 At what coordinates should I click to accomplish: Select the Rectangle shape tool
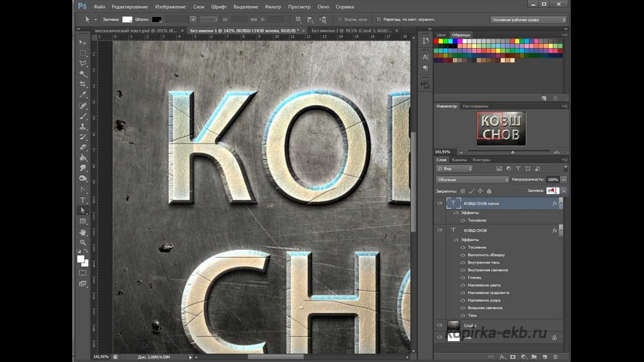(x=83, y=221)
